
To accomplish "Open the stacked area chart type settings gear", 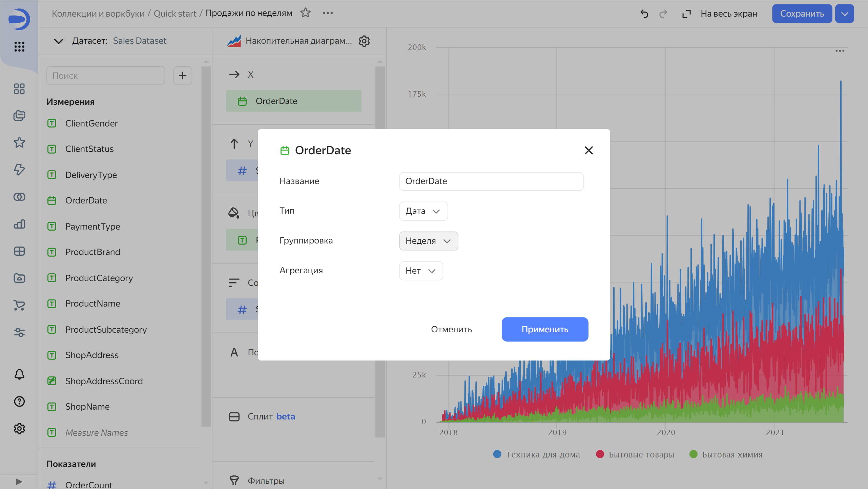I will pos(364,41).
